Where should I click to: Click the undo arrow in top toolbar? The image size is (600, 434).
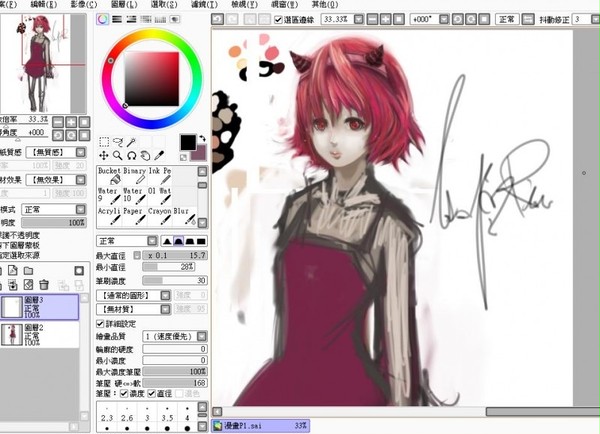tap(217, 19)
